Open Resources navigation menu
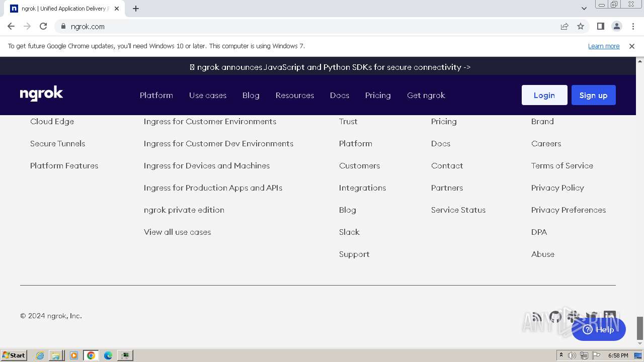 coord(295,95)
